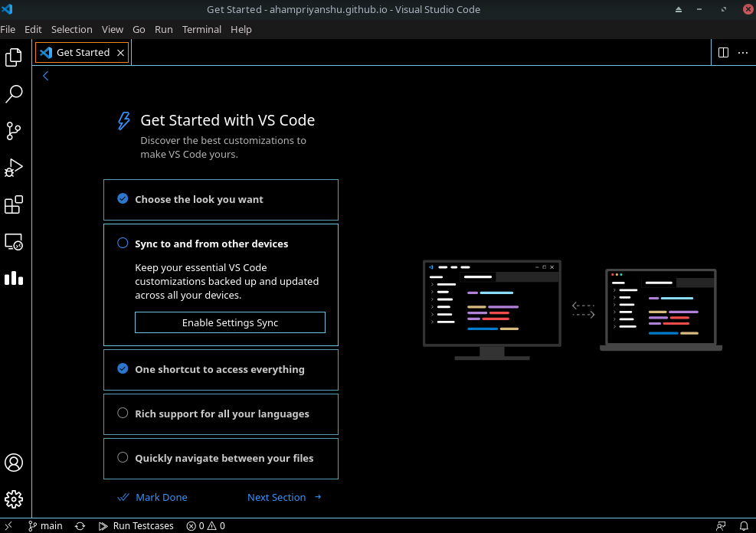
Task: Expand 'Rich support for all your languages' step
Action: coord(221,414)
